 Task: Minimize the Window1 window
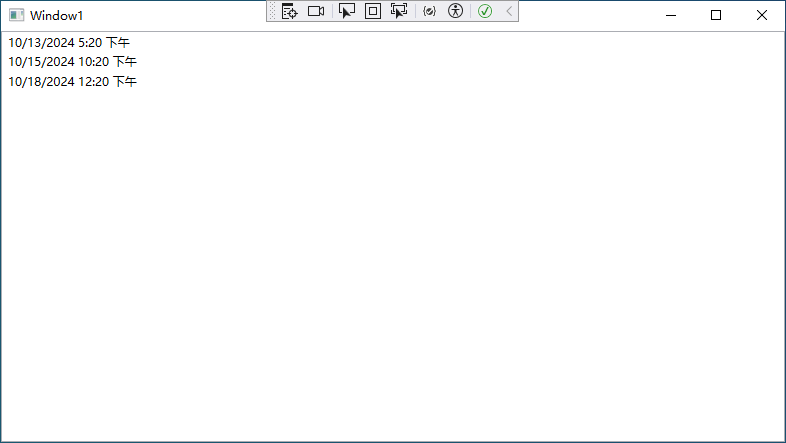[670, 15]
